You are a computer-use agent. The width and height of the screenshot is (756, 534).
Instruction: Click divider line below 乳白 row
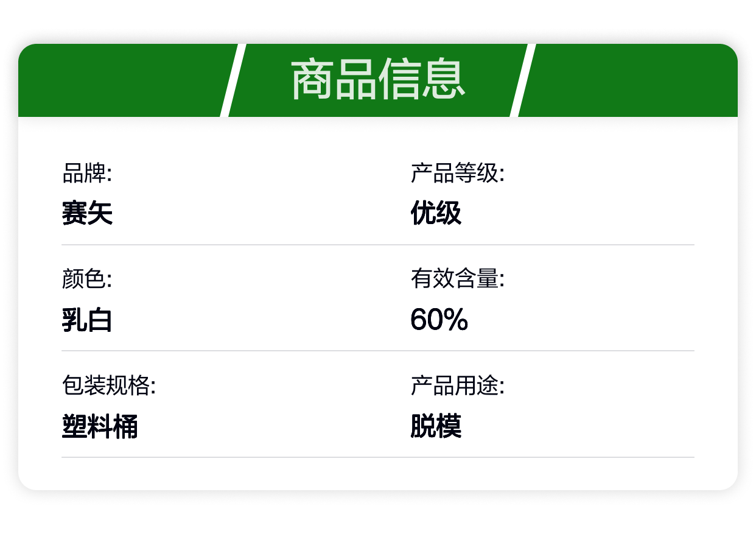point(377,351)
